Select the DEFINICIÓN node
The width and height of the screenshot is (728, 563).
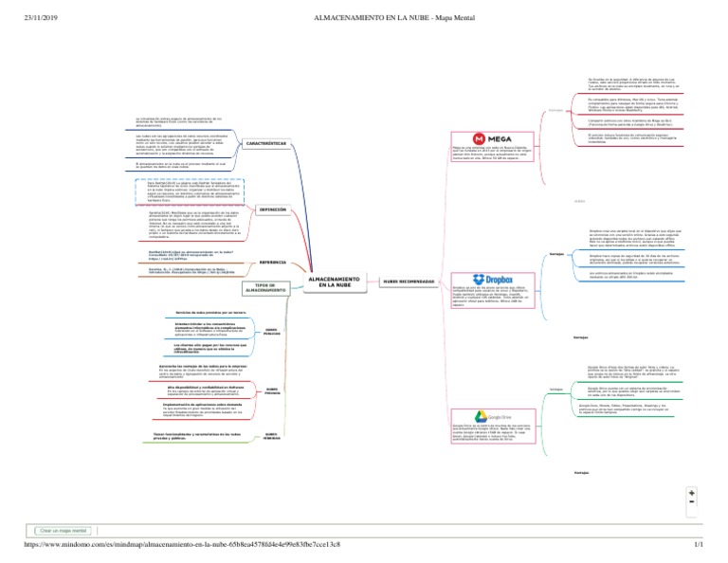[x=273, y=209]
